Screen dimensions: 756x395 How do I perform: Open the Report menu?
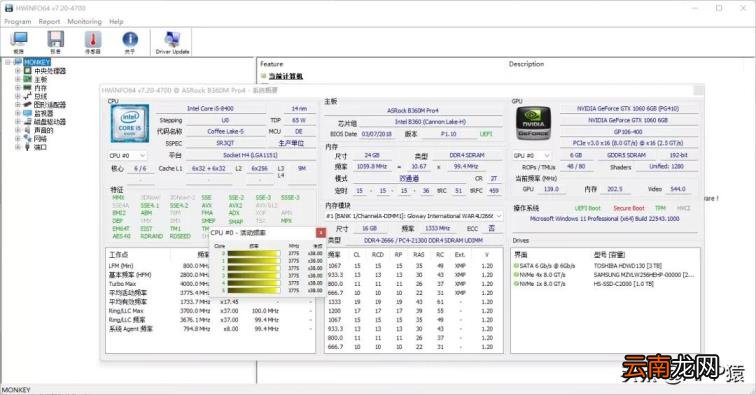click(x=49, y=22)
